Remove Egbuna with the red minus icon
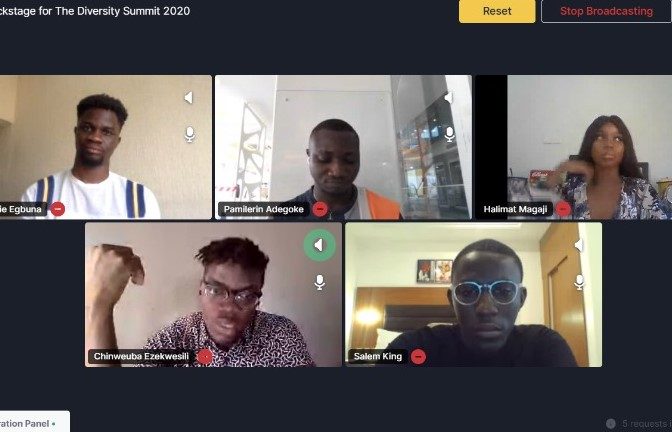Viewport: 672px width, 432px height. point(58,209)
